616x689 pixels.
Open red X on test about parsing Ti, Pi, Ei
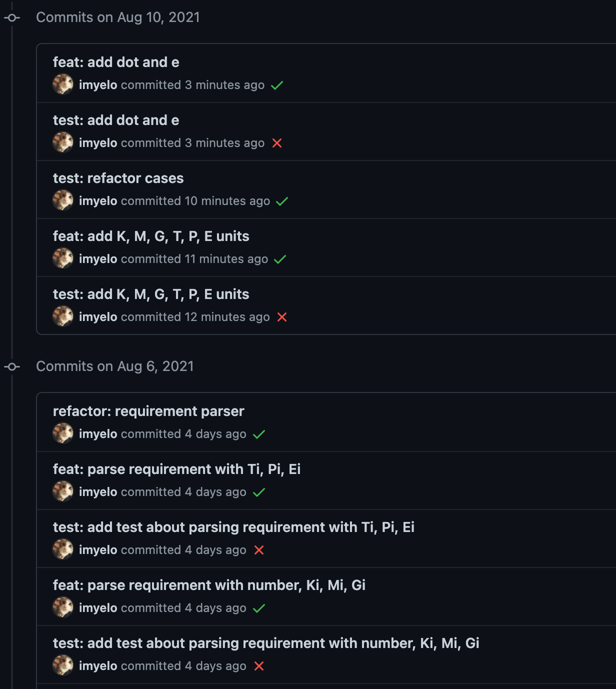[259, 550]
